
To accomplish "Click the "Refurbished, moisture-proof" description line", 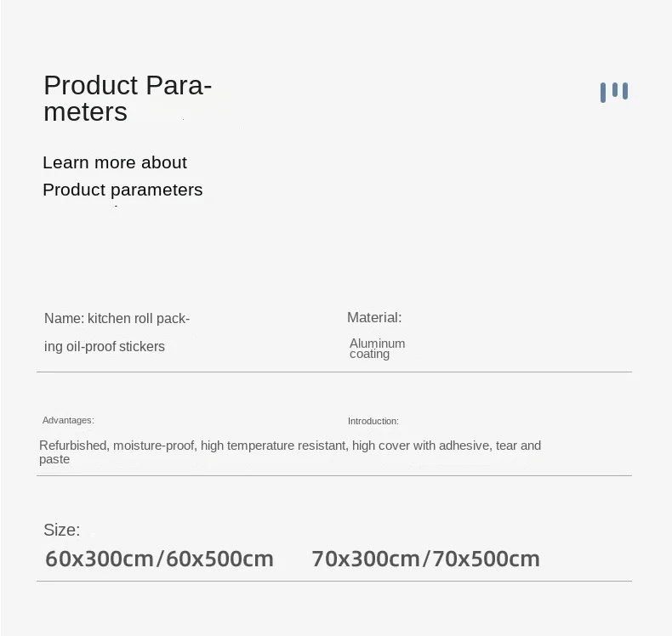I will coord(290,446).
